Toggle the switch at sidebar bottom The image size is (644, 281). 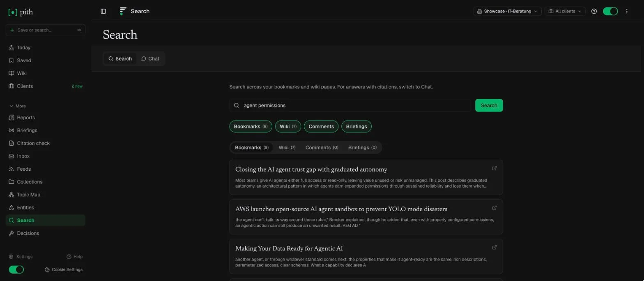[16, 269]
